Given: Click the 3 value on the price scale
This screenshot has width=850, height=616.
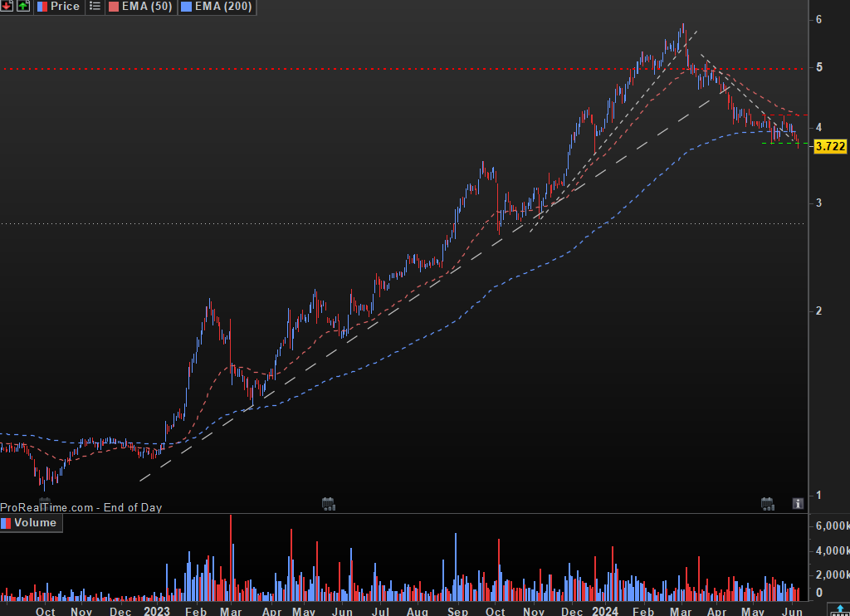Looking at the screenshot, I should (818, 203).
